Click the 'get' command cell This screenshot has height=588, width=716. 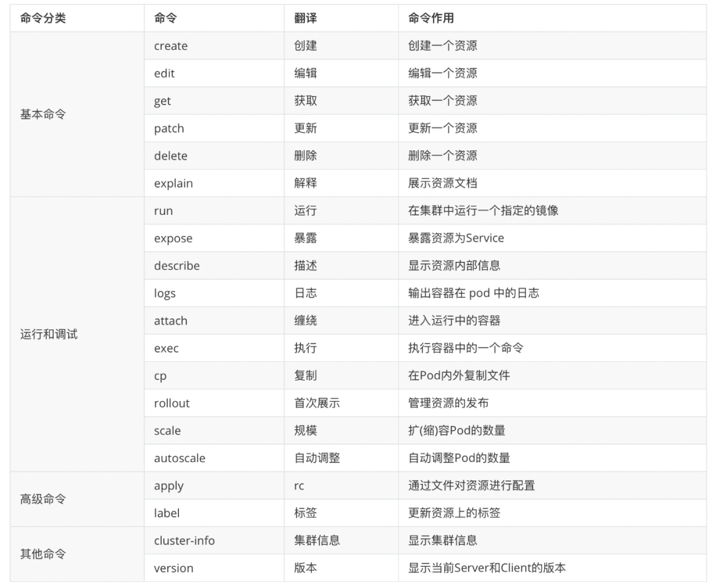(x=214, y=101)
